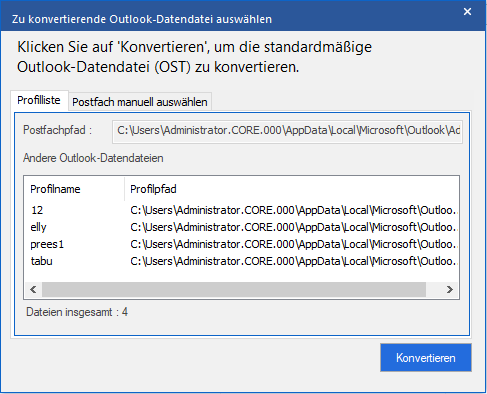Select the 'tabu' profile row
The image size is (487, 394).
click(242, 261)
